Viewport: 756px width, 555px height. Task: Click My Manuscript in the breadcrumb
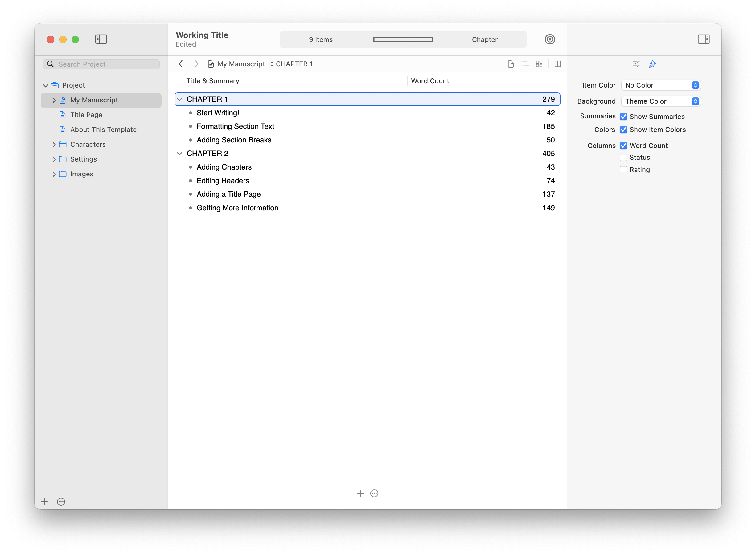tap(241, 64)
